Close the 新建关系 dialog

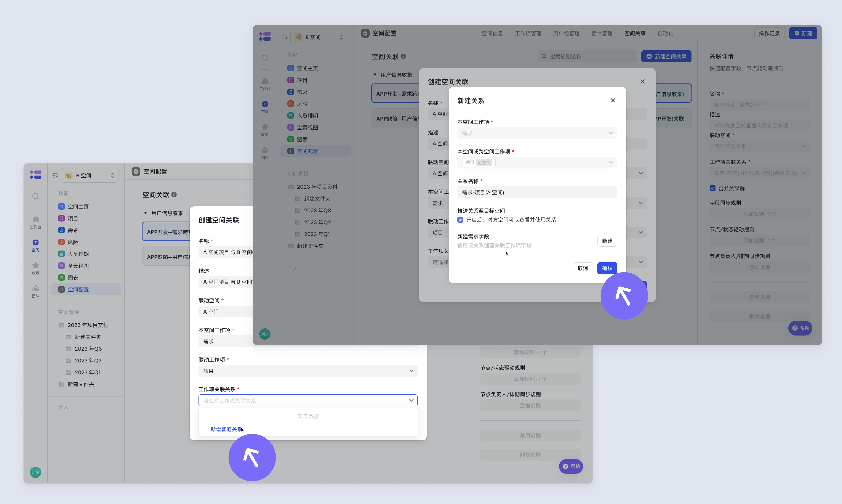pos(613,101)
